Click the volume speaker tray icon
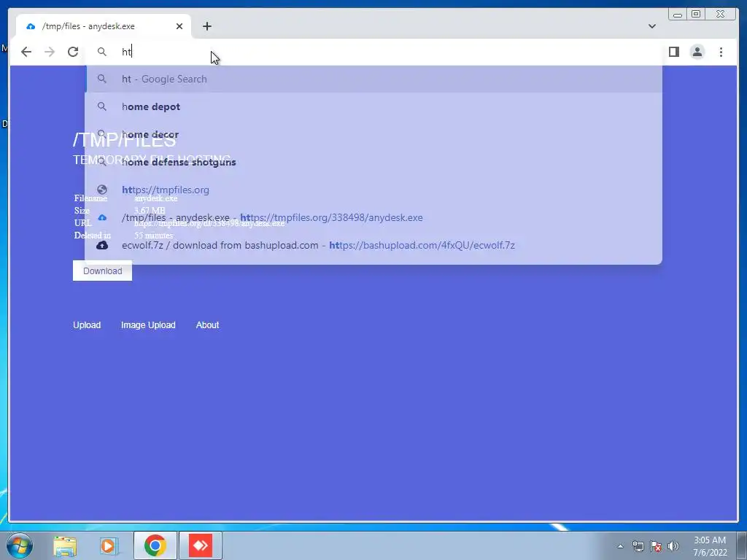 pyautogui.click(x=673, y=546)
